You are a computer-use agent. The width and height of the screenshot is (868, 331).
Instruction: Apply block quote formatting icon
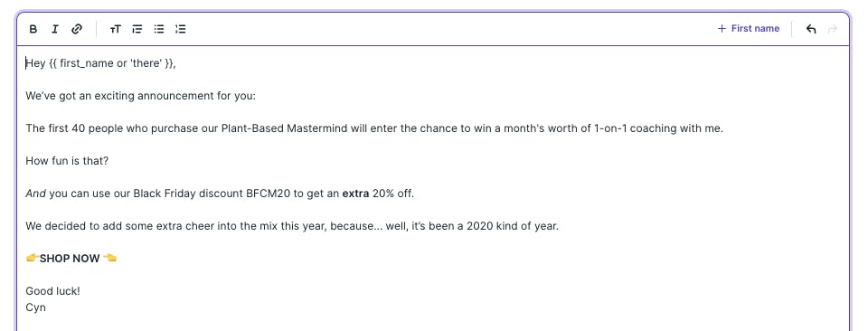click(x=137, y=29)
